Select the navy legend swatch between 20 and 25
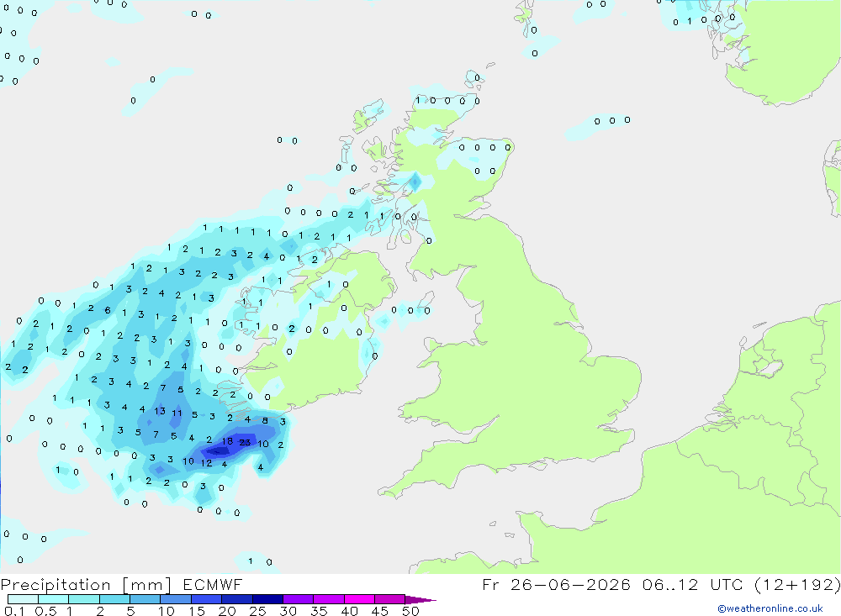The width and height of the screenshot is (841, 616). coord(236,599)
